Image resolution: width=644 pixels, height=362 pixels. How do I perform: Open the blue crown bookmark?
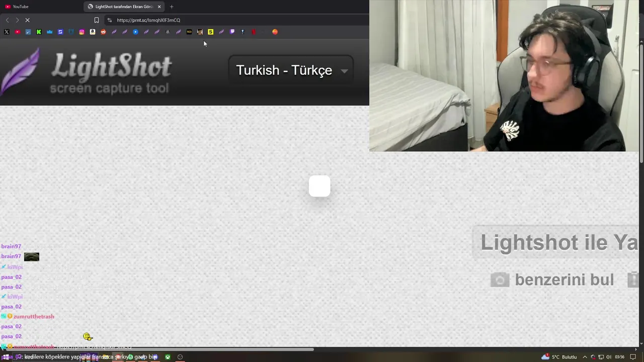(x=49, y=32)
